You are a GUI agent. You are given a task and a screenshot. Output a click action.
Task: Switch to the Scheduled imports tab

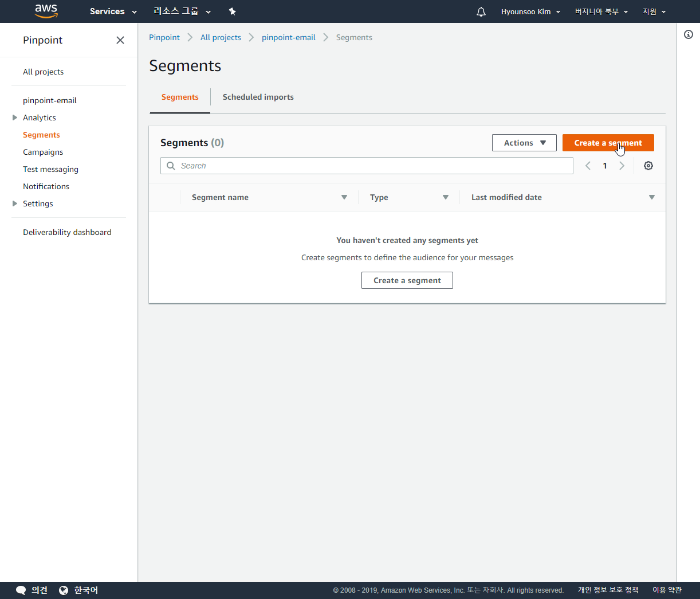tap(258, 97)
